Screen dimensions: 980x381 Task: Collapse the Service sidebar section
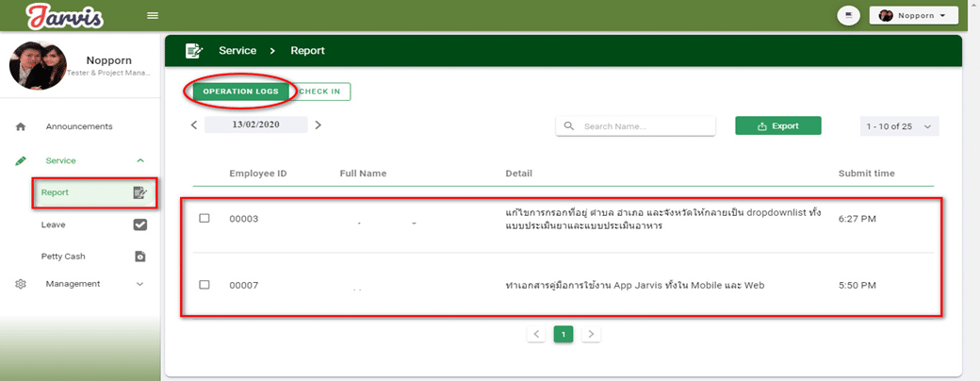(x=140, y=160)
